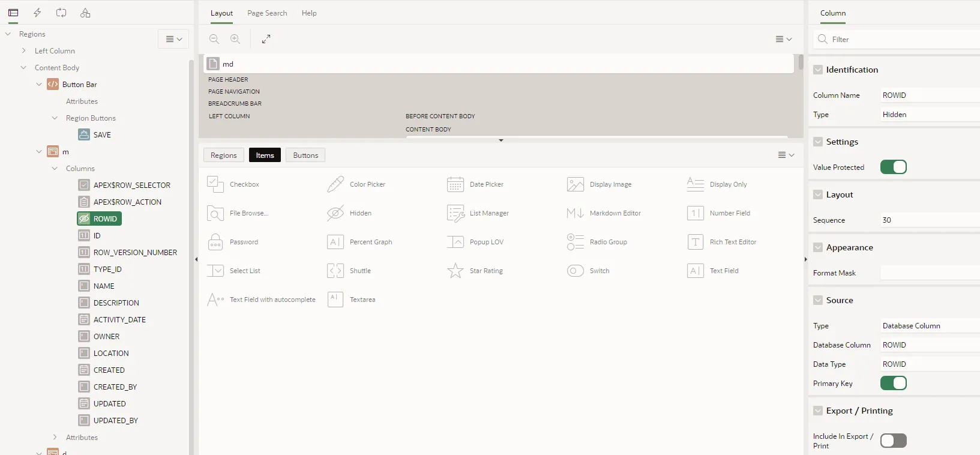The width and height of the screenshot is (980, 455).
Task: Switch to the Layout tab
Action: coord(221,13)
